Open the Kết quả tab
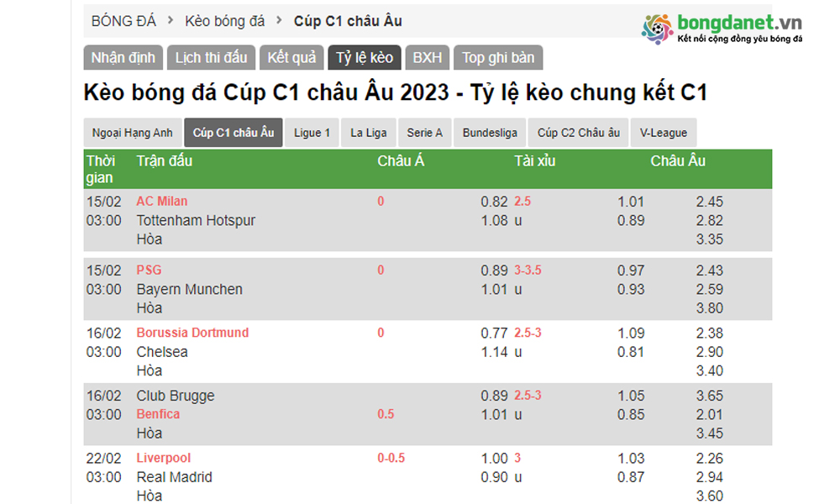 click(291, 58)
